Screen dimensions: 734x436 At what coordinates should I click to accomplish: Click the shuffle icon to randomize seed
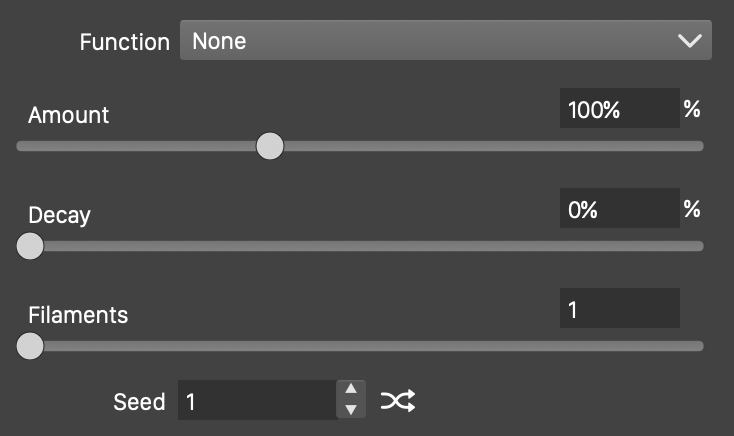click(398, 402)
